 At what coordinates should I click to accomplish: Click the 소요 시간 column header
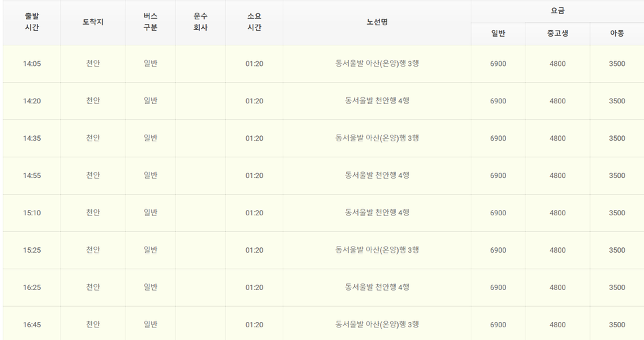click(x=254, y=22)
